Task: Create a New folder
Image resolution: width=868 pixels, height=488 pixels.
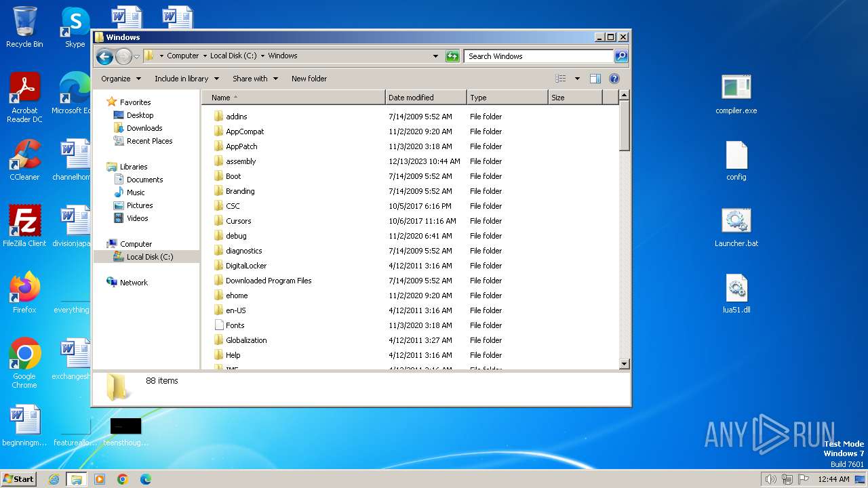Action: pos(309,79)
